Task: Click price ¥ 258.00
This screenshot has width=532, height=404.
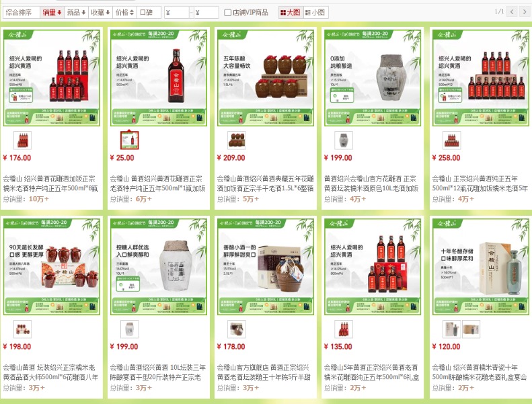Action: point(446,158)
